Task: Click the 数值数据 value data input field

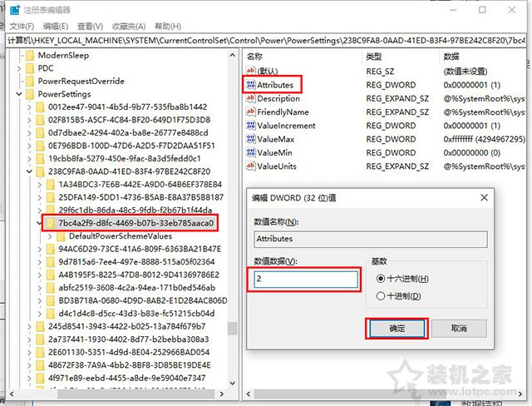Action: 306,279
